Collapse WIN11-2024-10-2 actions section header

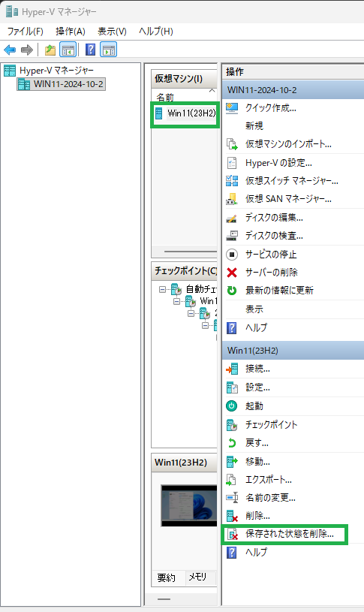tap(293, 90)
